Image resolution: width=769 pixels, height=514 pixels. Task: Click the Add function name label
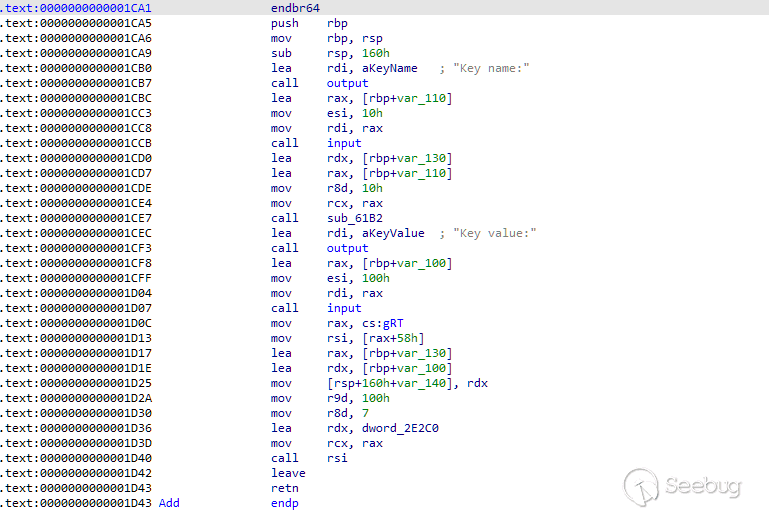[169, 503]
